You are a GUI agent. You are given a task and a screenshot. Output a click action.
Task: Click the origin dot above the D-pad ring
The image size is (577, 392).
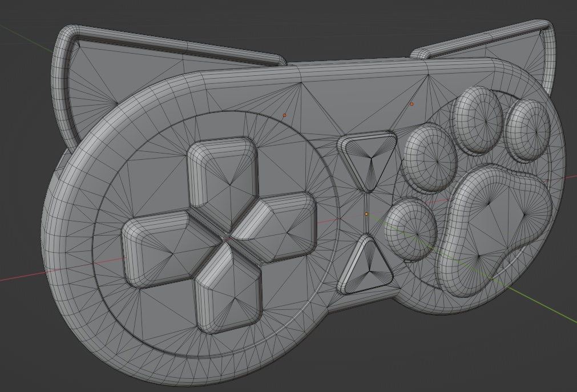[284, 115]
